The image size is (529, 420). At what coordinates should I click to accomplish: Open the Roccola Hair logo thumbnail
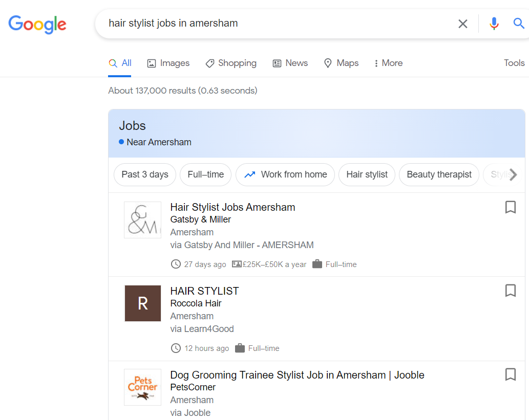pyautogui.click(x=143, y=303)
